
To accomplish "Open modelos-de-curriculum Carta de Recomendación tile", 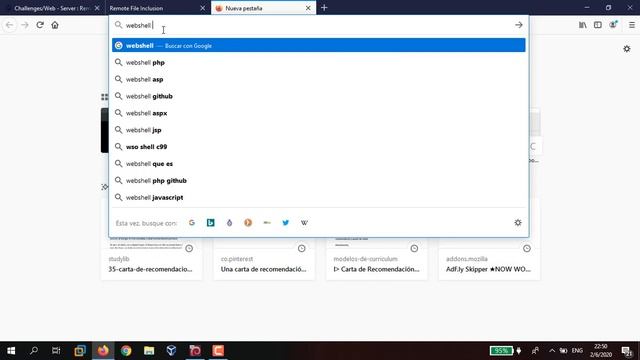I will 377,259.
